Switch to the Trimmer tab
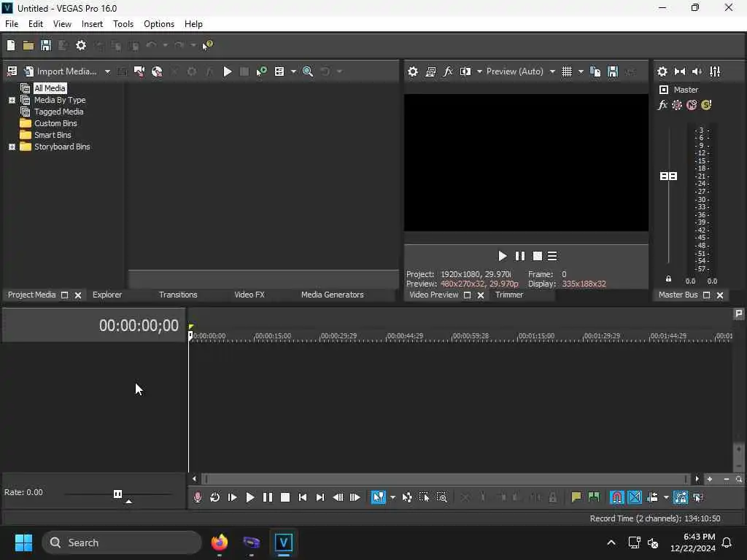The height and width of the screenshot is (560, 747). (509, 295)
